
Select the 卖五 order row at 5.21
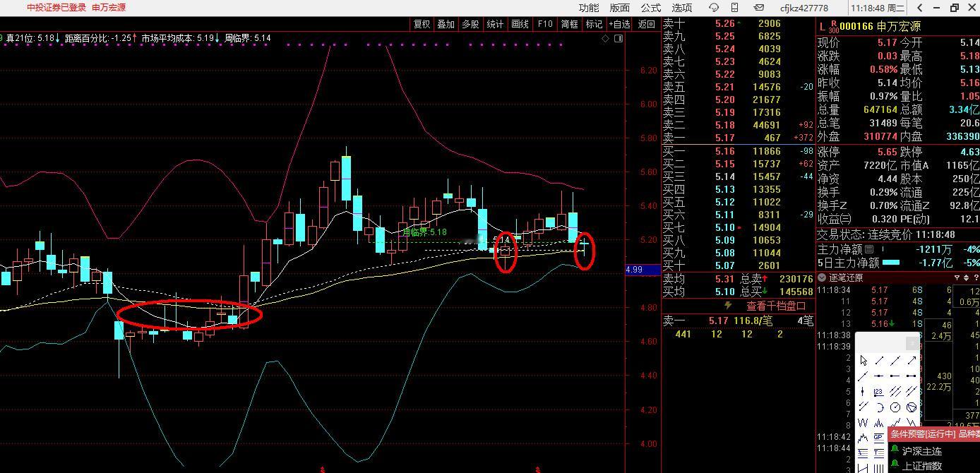739,87
